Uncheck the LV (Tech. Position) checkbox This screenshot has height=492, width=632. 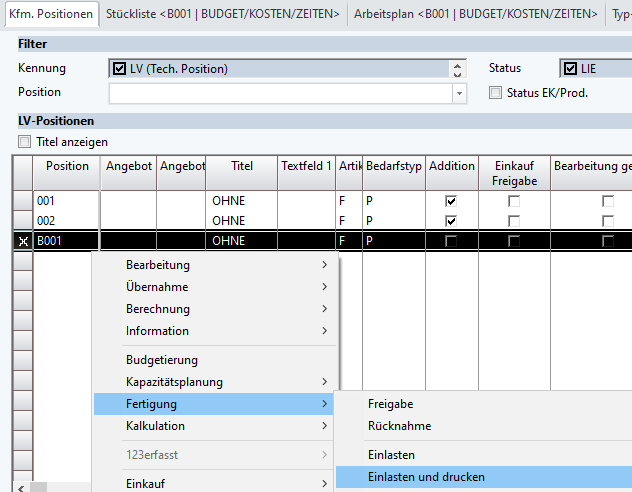tap(120, 69)
